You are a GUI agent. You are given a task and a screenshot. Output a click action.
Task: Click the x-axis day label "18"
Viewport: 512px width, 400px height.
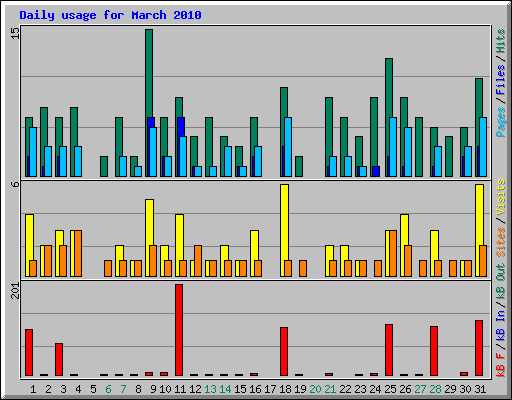[x=285, y=389]
